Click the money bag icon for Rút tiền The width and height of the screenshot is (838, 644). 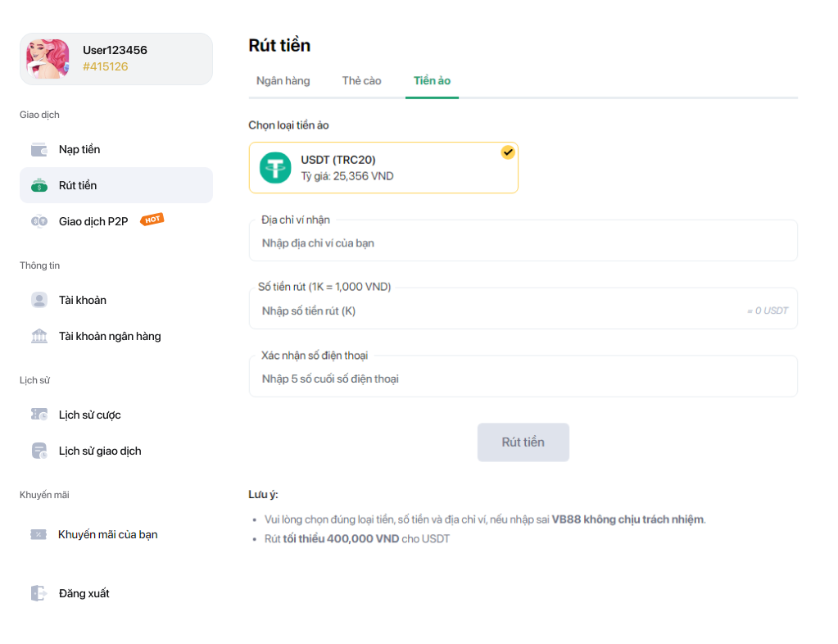point(39,185)
